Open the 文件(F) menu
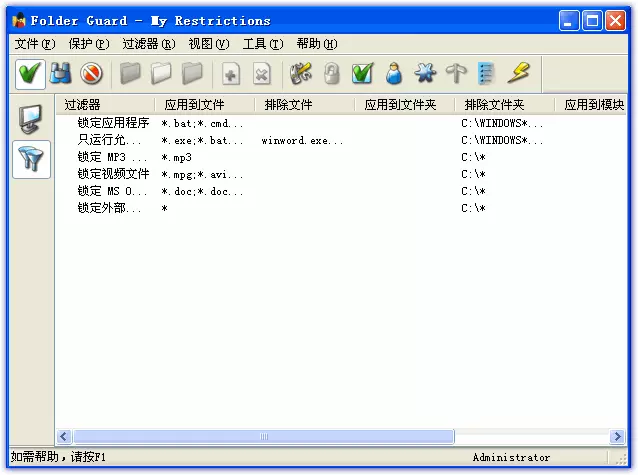 click(x=35, y=44)
